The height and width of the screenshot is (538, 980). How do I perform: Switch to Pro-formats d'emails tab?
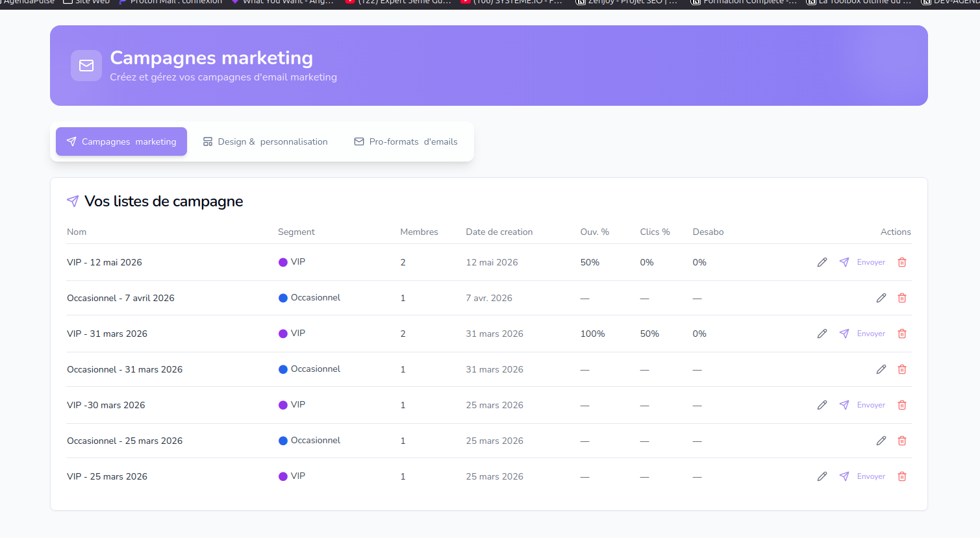tap(406, 141)
